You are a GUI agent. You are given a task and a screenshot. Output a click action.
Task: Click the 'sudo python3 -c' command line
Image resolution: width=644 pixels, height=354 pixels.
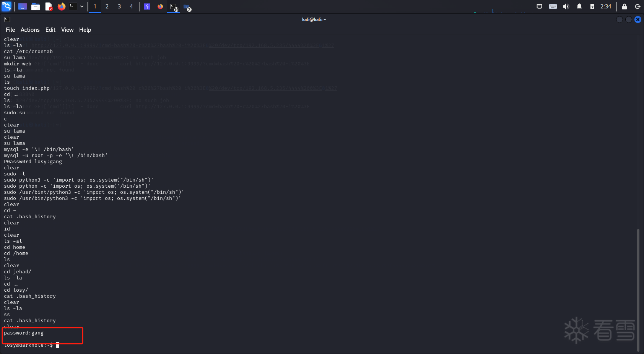click(x=79, y=180)
